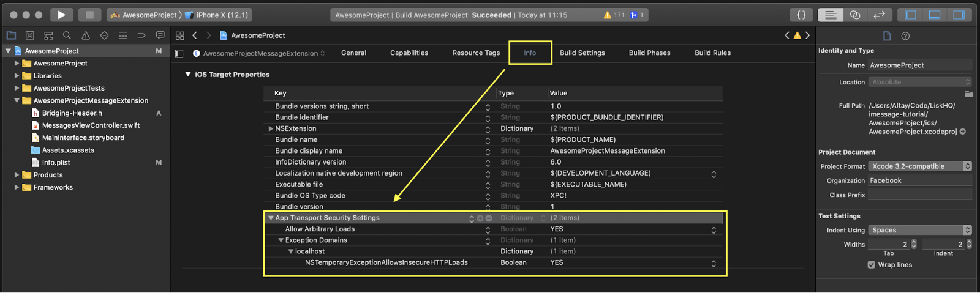Open the Allow Arbitrary Loads value popup
The width and height of the screenshot is (980, 293).
714,230
